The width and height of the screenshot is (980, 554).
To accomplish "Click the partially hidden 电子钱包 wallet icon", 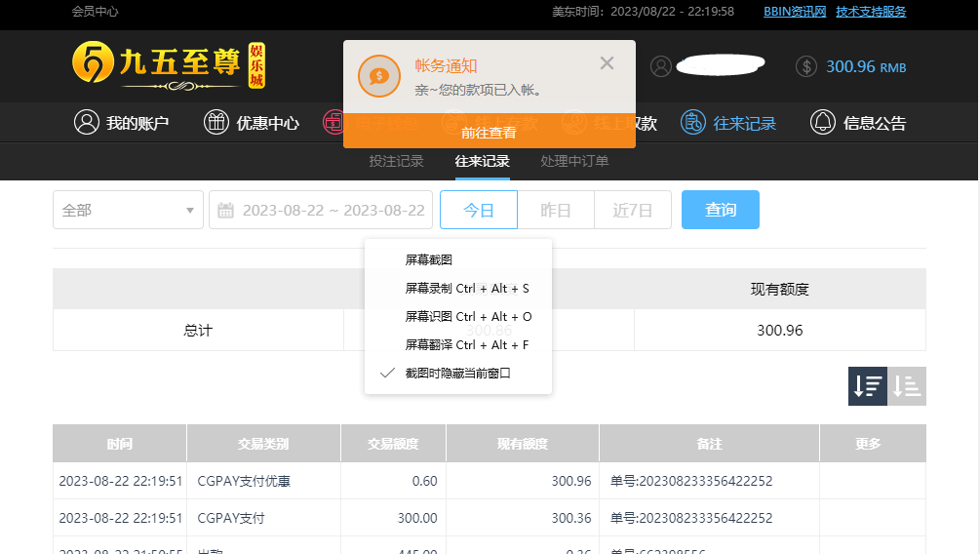I will click(333, 122).
